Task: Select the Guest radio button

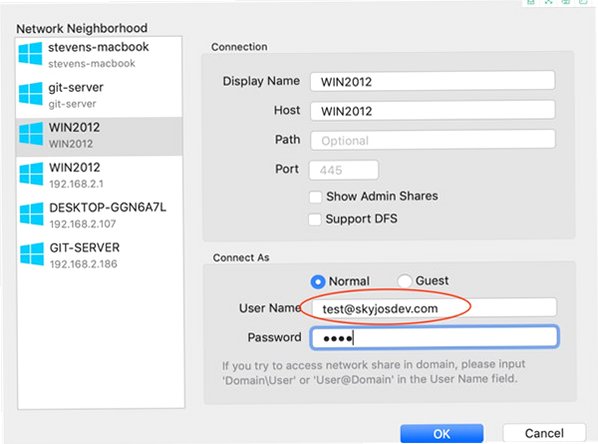Action: (404, 281)
